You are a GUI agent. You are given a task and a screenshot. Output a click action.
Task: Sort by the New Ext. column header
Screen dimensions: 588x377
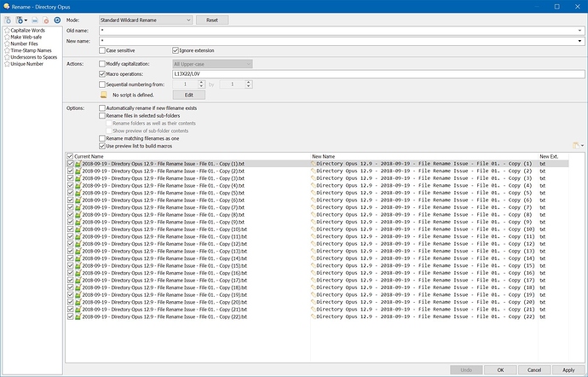[549, 156]
